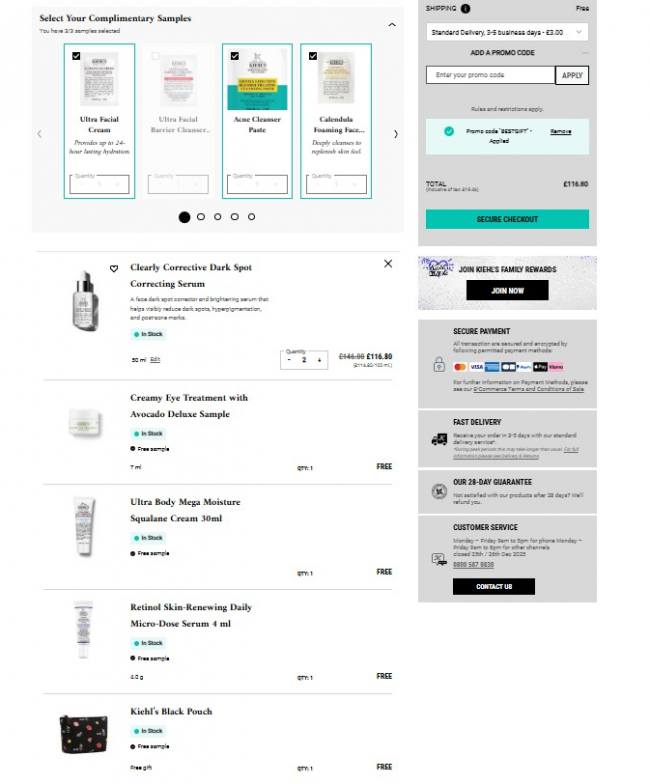650x784 pixels.
Task: Uncheck the Calendula Foaming Face sample
Action: click(x=313, y=56)
